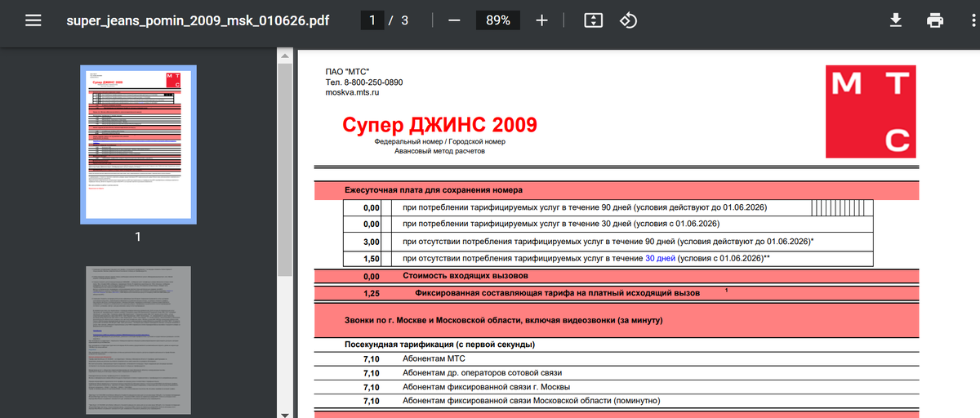Viewport: 980px width, 418px height.
Task: Download the PDF file
Action: pyautogui.click(x=896, y=20)
